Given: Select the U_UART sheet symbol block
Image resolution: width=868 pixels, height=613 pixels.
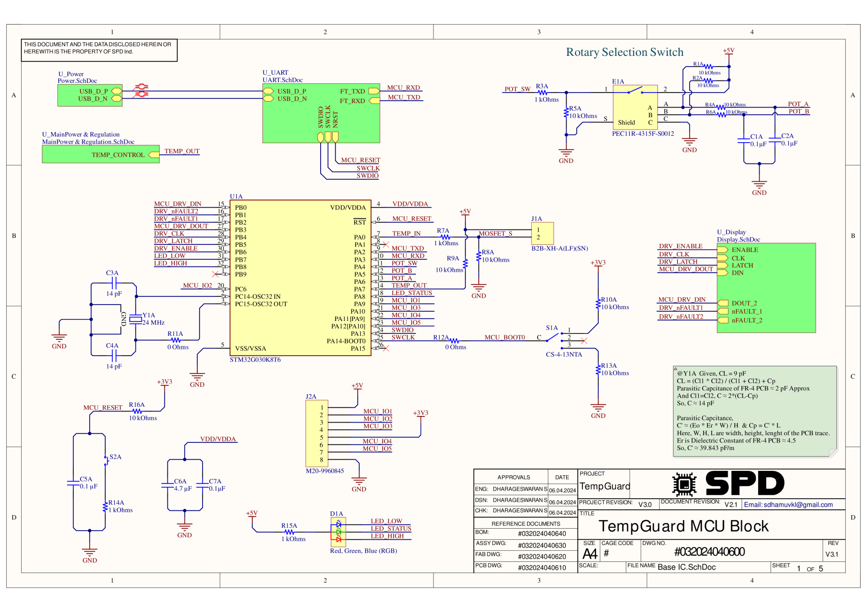Looking at the screenshot, I should [321, 113].
